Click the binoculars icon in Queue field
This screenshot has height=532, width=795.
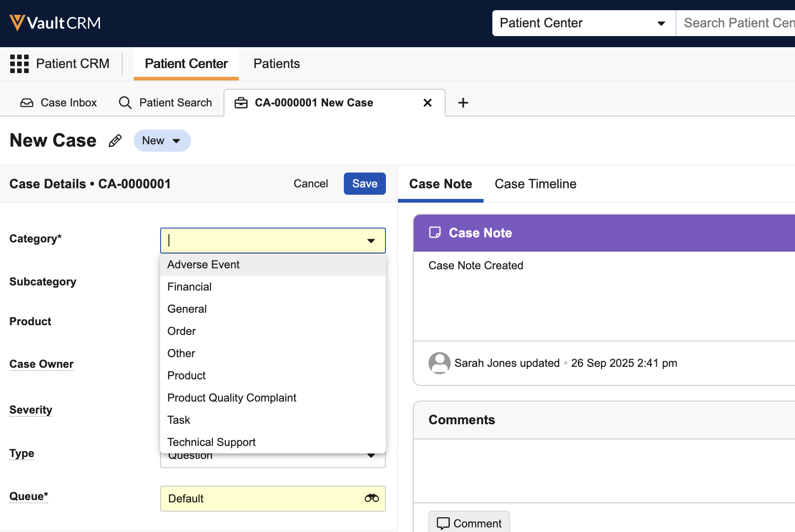click(372, 498)
